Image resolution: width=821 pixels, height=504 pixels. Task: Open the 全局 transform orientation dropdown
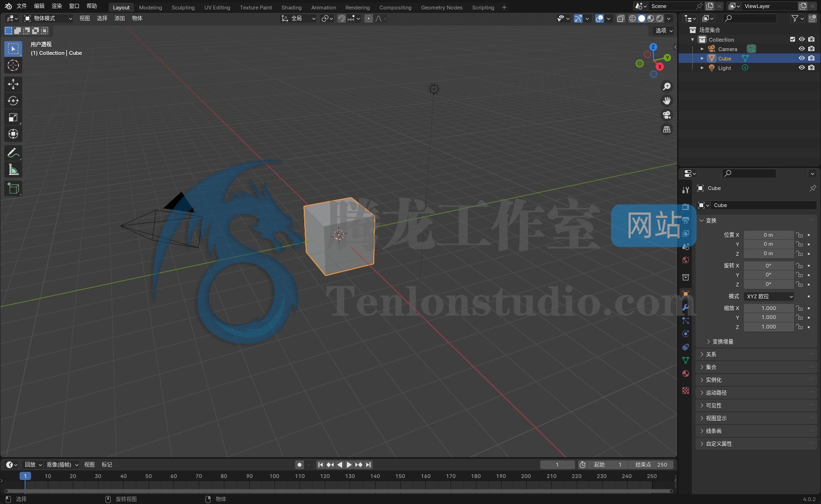(299, 18)
